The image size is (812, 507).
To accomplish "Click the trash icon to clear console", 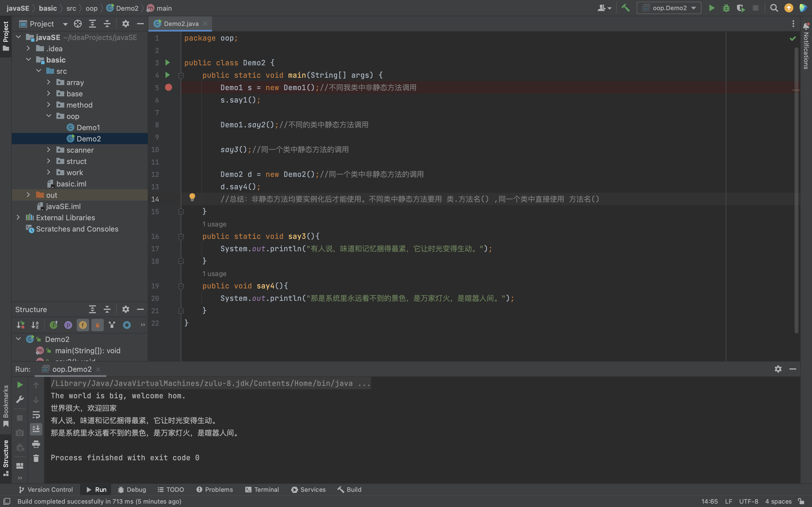I will tap(36, 458).
